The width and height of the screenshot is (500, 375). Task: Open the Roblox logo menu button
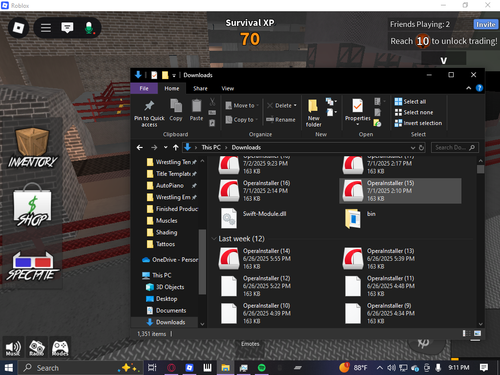pos(18,28)
